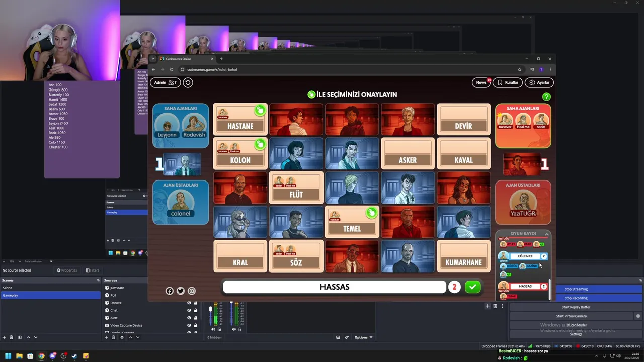The width and height of the screenshot is (644, 362).
Task: Remove selected scene with trash icon
Action: [12, 337]
